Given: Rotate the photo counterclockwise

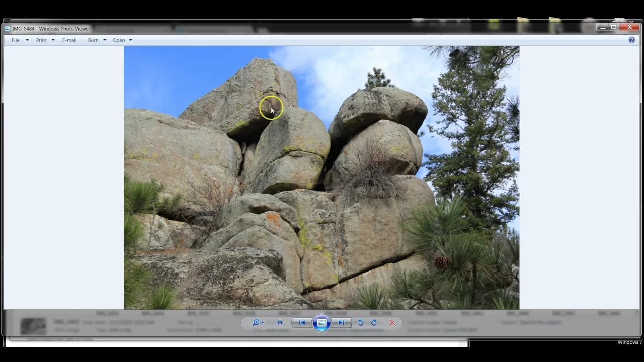Looking at the screenshot, I should [x=361, y=323].
